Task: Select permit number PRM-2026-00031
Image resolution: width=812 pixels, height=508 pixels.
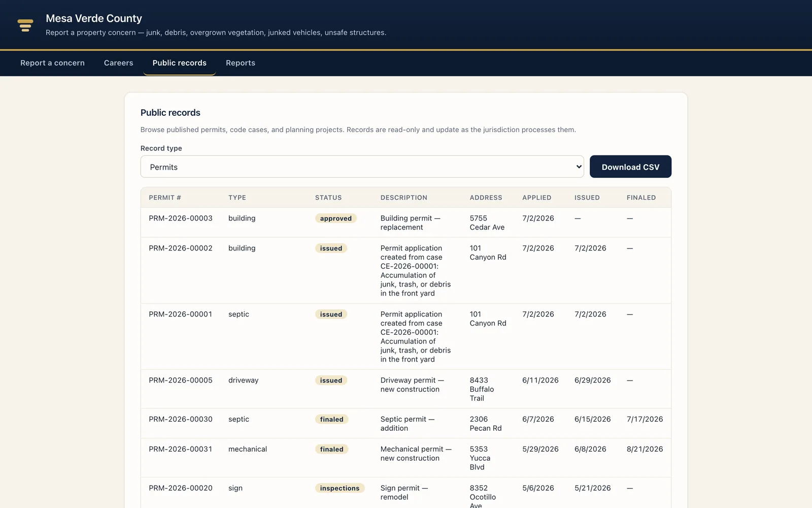Action: pos(181,450)
